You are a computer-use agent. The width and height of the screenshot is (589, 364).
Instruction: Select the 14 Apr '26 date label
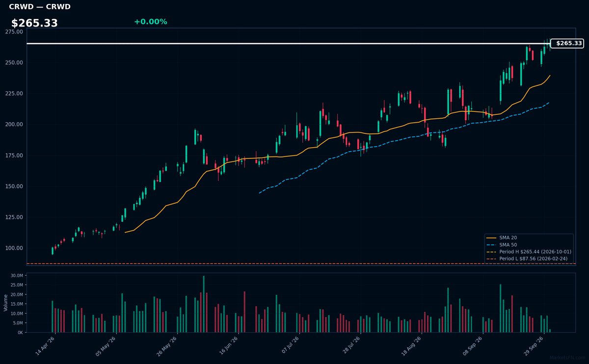click(x=46, y=346)
